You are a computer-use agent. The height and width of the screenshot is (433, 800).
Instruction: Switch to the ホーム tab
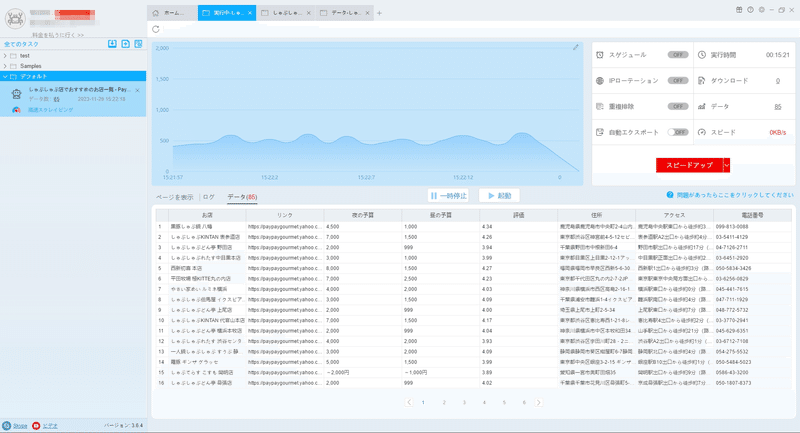pyautogui.click(x=172, y=13)
